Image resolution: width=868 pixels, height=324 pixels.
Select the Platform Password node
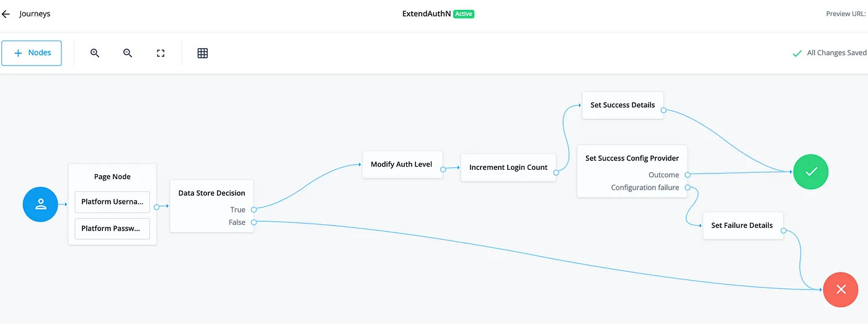coord(112,229)
